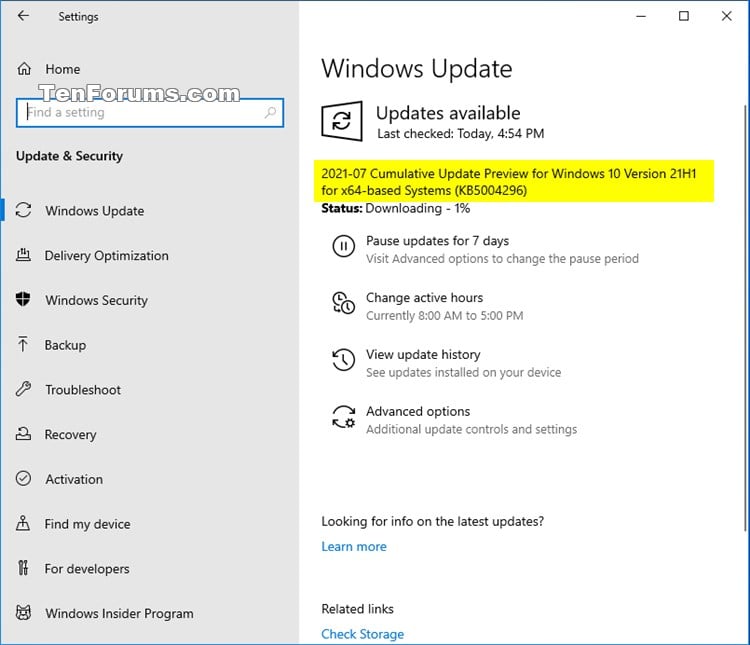Click the back arrow icon
The width and height of the screenshot is (750, 645).
click(x=23, y=16)
